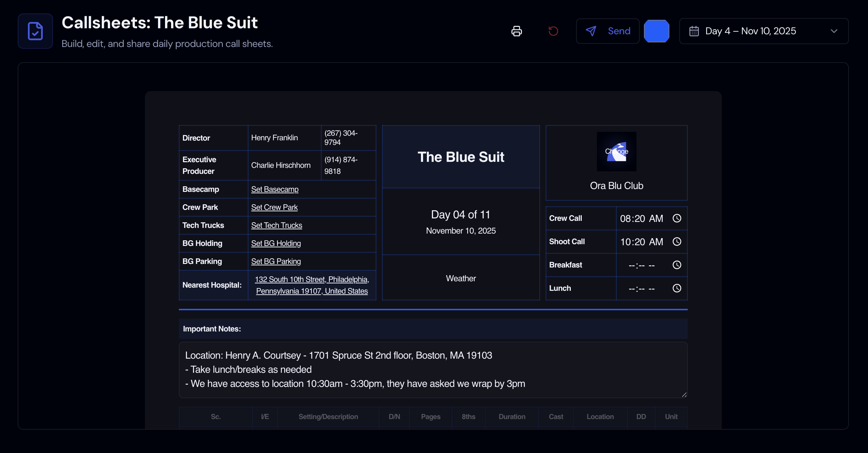Edit the Crew Call time field
Image resolution: width=868 pixels, height=453 pixels.
[x=641, y=218]
